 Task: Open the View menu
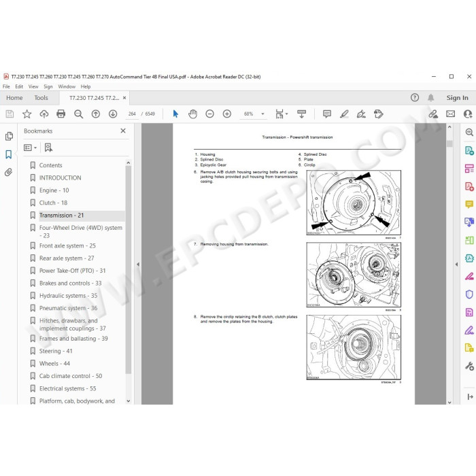(33, 86)
